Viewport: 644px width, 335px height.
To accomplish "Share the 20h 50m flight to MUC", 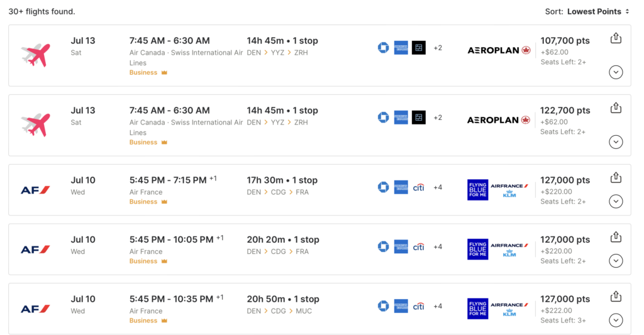I will (616, 297).
